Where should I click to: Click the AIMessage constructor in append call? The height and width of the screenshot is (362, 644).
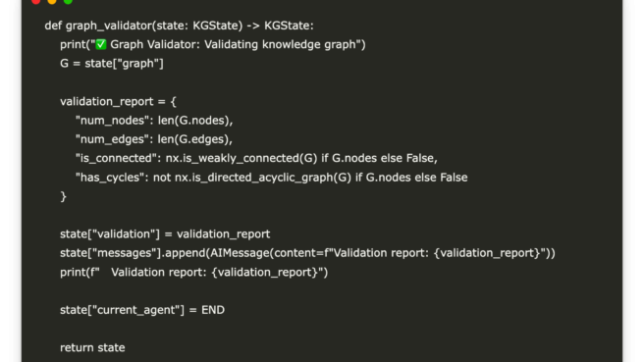point(241,253)
